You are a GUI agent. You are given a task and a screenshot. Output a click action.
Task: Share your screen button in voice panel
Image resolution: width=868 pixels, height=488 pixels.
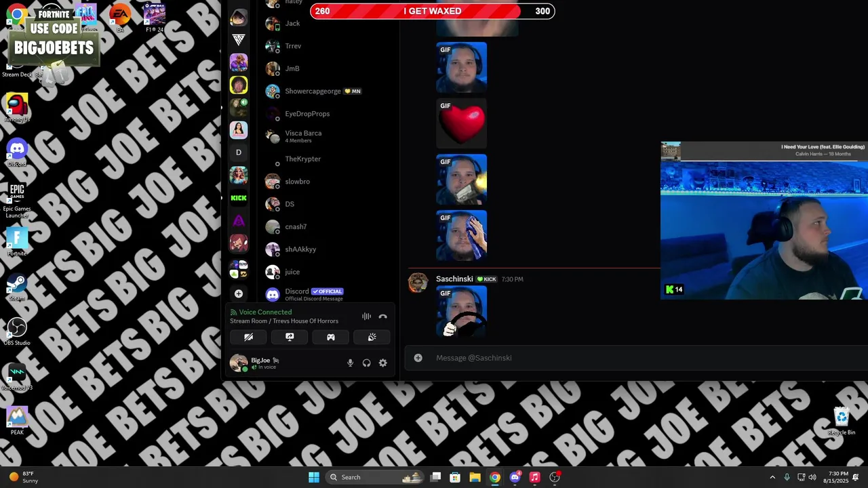pos(290,337)
